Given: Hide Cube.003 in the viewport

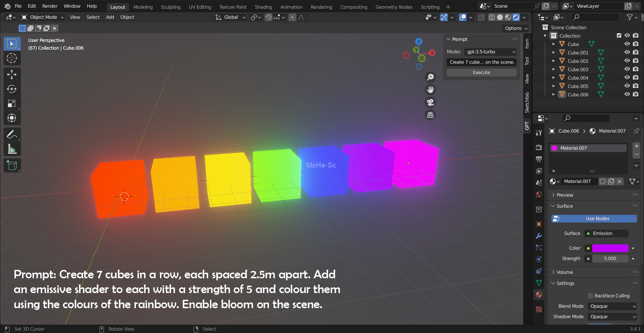Looking at the screenshot, I should click(x=627, y=69).
